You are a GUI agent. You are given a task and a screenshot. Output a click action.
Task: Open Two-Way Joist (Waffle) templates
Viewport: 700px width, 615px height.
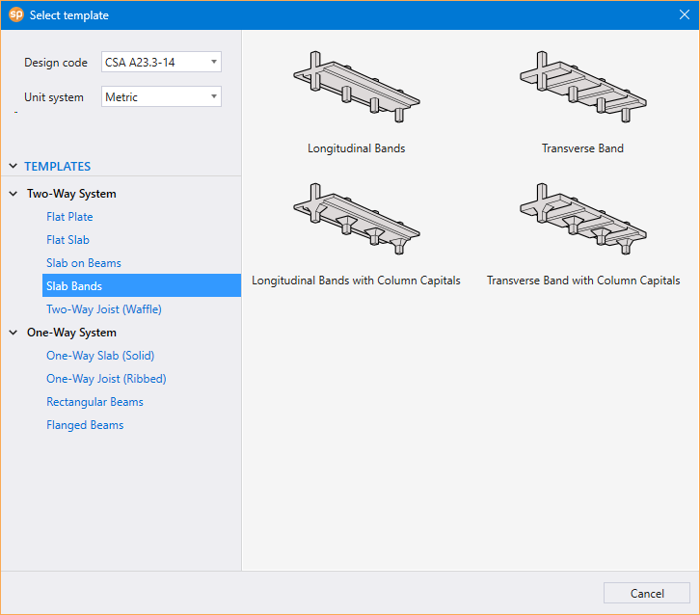[x=104, y=309]
